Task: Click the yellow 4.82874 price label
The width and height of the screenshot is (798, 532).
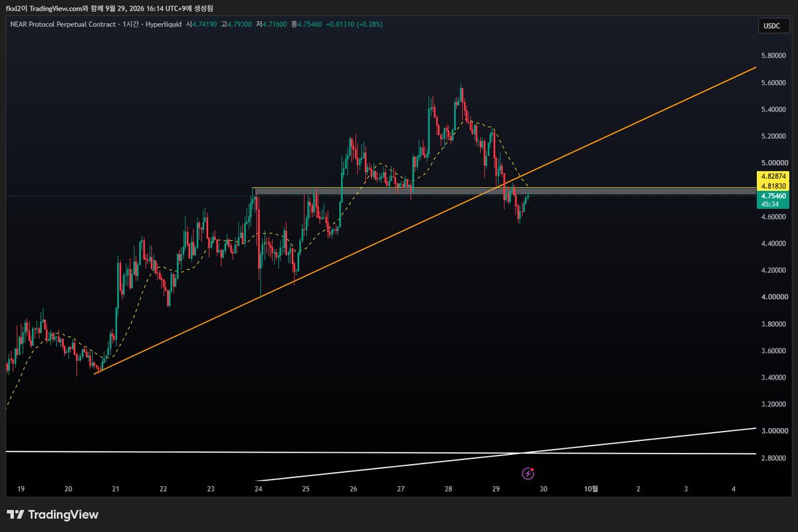Action: coord(772,176)
